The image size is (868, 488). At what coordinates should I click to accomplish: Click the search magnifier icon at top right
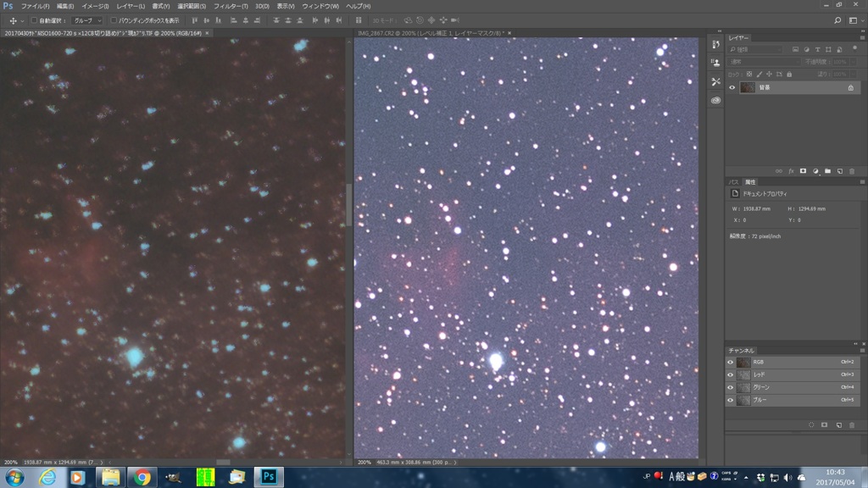click(x=837, y=20)
